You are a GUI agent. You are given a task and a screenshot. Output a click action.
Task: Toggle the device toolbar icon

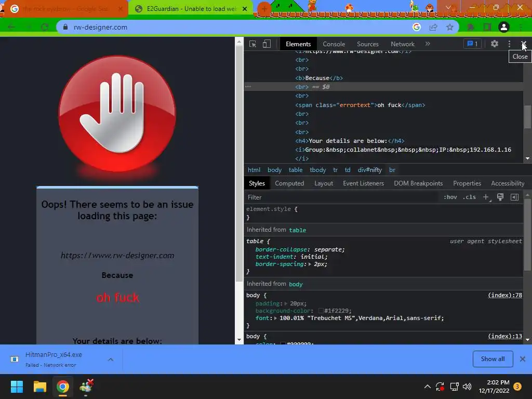pyautogui.click(x=267, y=44)
